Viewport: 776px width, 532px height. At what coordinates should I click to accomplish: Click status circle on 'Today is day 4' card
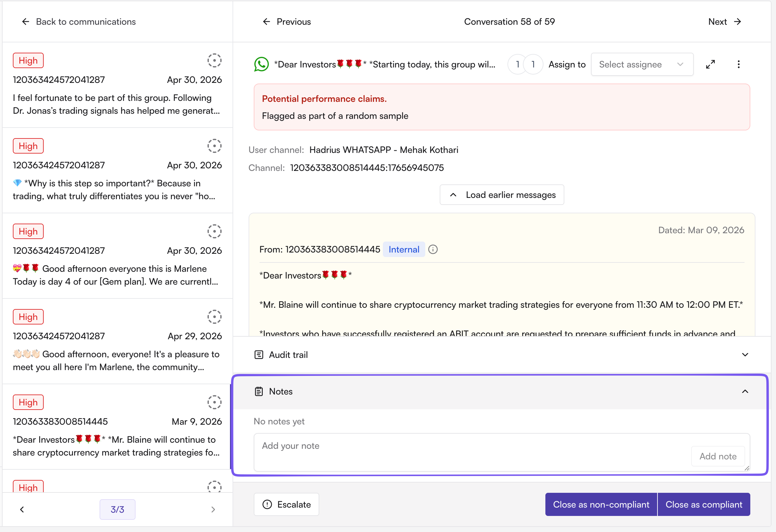coord(214,231)
